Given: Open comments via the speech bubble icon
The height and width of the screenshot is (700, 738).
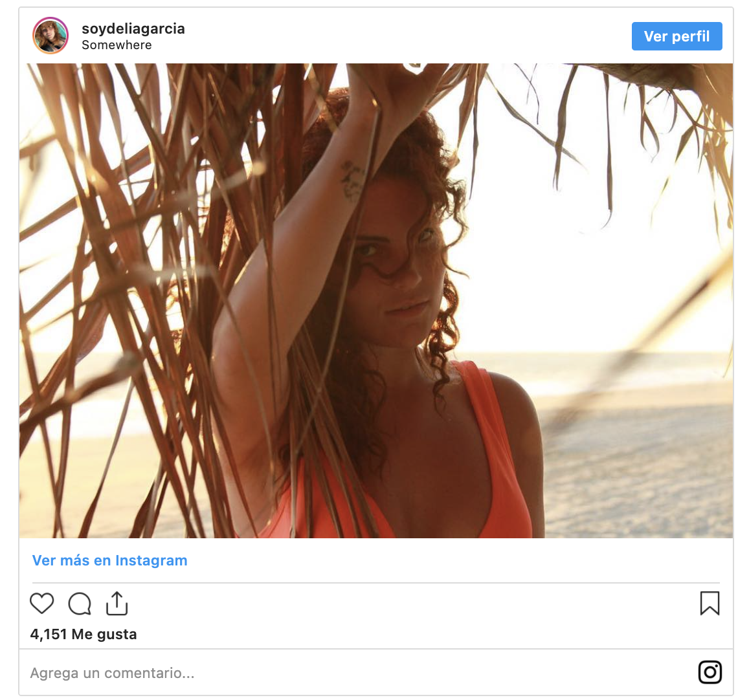Looking at the screenshot, I should coord(80,604).
